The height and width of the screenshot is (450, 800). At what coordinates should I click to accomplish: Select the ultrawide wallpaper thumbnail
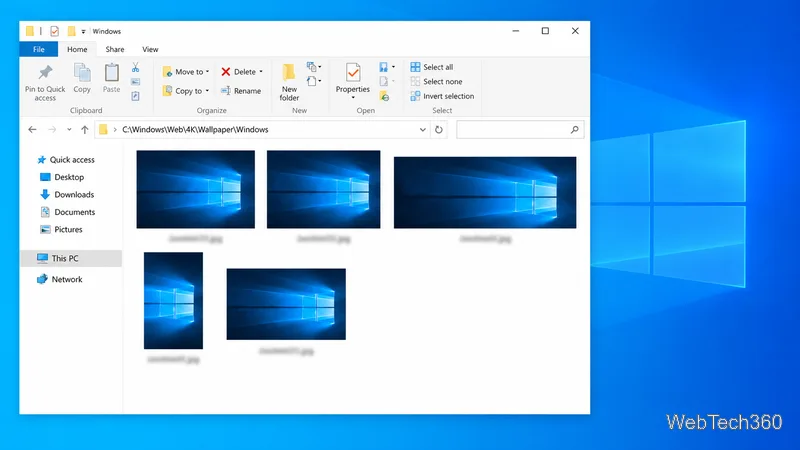485,192
